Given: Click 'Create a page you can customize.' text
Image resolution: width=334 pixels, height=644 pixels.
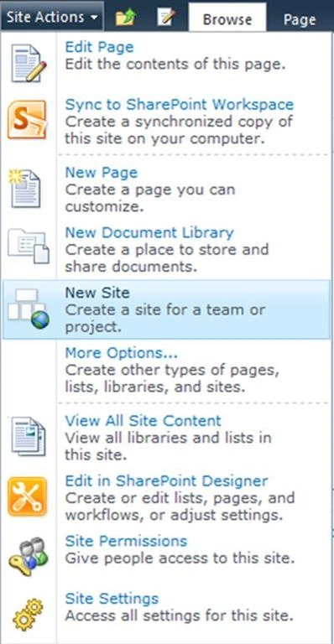Looking at the screenshot, I should click(150, 199).
